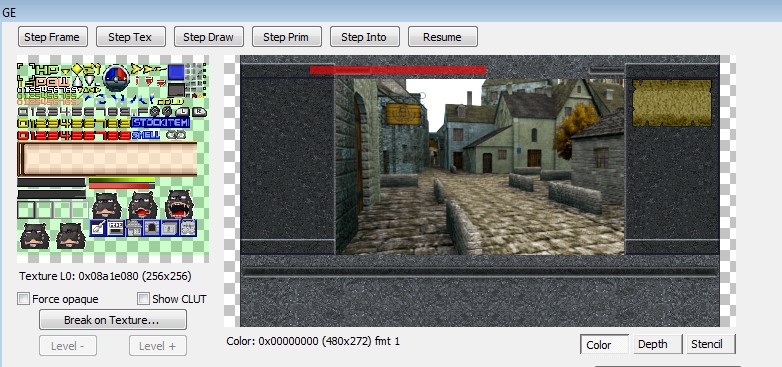Open the Break on Texture dialog
Image resolution: width=782 pixels, height=367 pixels.
click(x=113, y=320)
